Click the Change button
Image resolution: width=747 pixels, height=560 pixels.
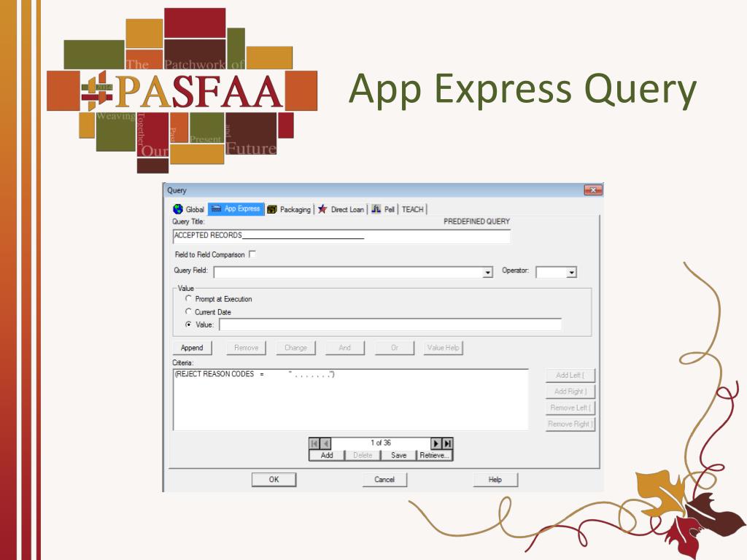[x=296, y=348]
